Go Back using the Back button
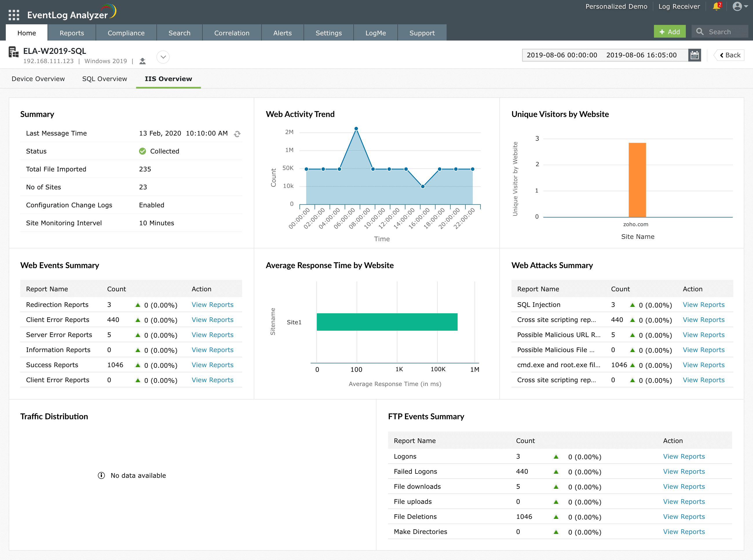 729,55
